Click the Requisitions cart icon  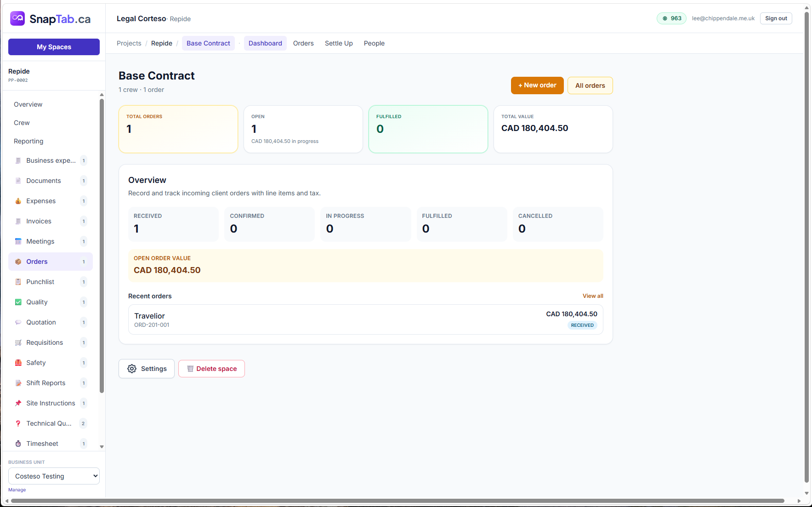[18, 342]
